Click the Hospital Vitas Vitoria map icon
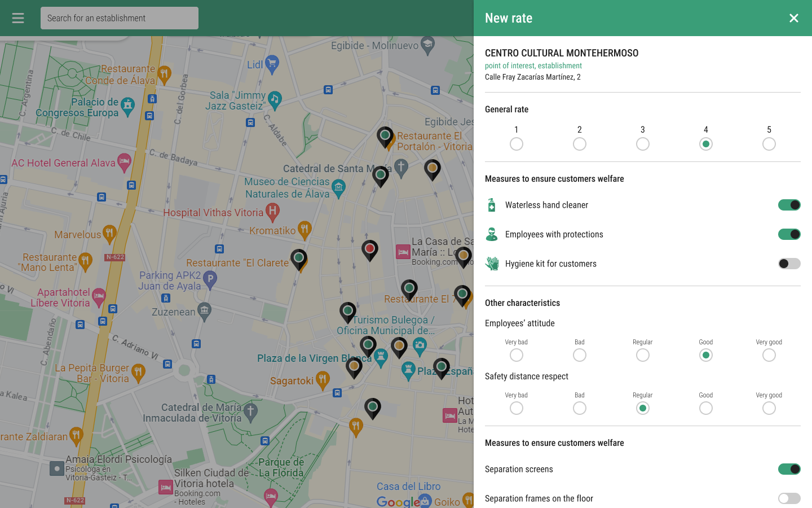Image resolution: width=812 pixels, height=508 pixels. click(272, 212)
